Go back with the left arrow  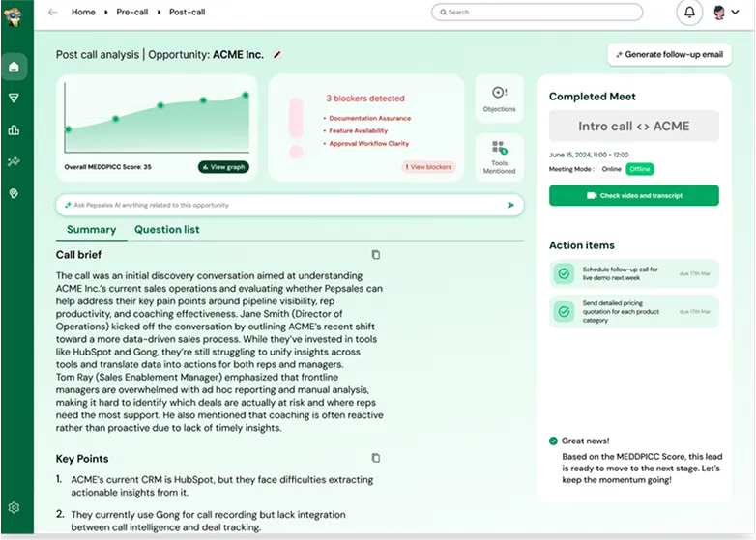pyautogui.click(x=52, y=12)
